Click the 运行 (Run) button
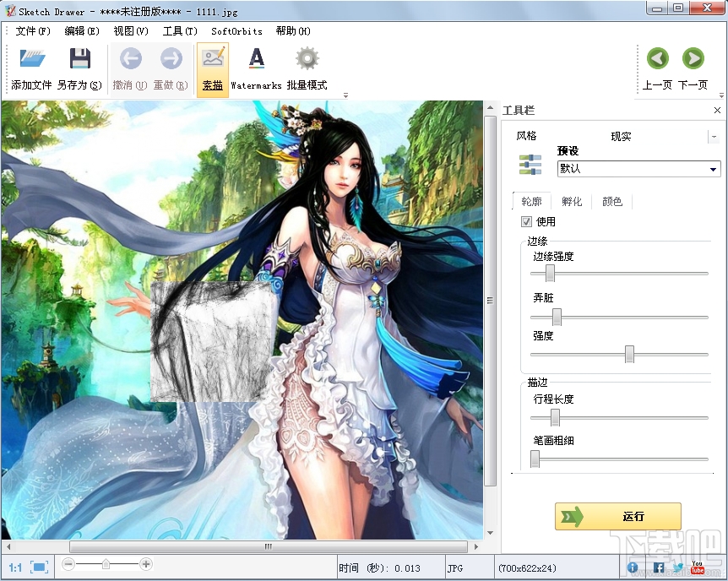Viewport: 728px width, 581px height. [618, 516]
